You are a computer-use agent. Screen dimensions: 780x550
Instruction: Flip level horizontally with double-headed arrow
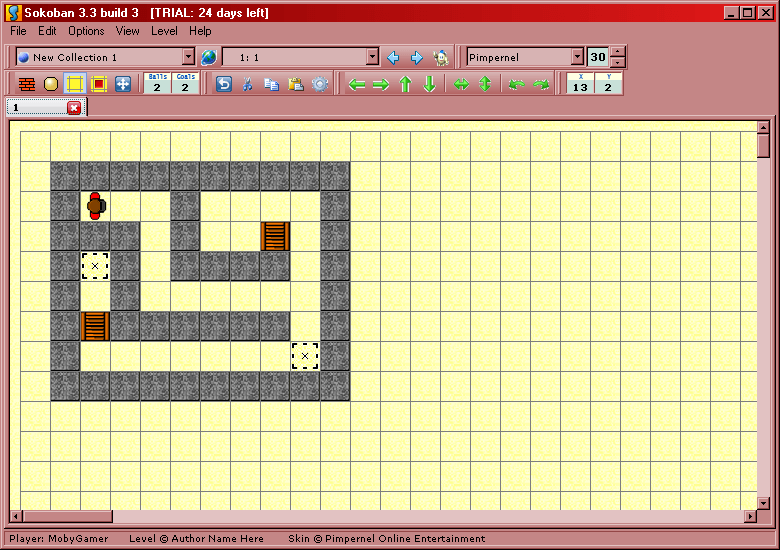[x=461, y=84]
